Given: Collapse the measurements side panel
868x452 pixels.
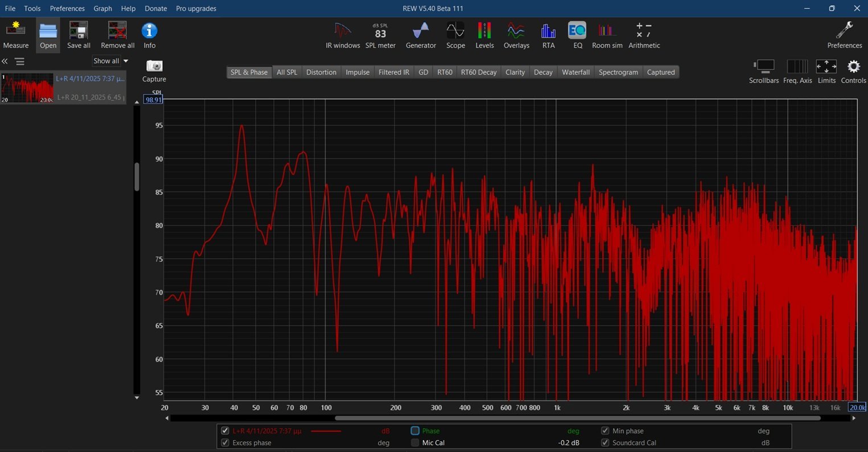Looking at the screenshot, I should 5,61.
